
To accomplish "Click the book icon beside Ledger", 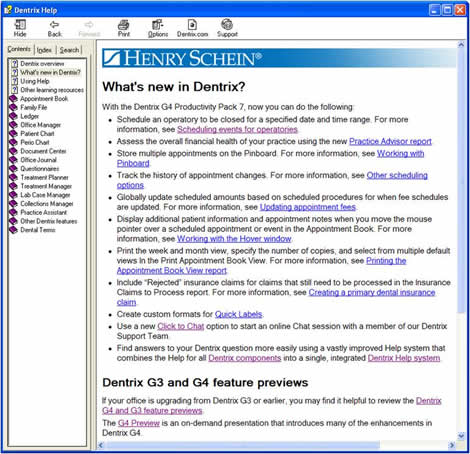I will (13, 116).
